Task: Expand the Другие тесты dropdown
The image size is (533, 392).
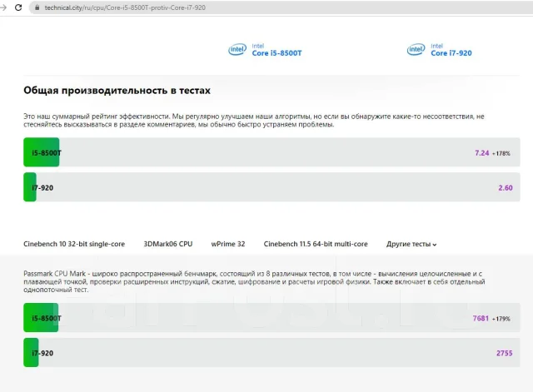Action: click(x=411, y=244)
